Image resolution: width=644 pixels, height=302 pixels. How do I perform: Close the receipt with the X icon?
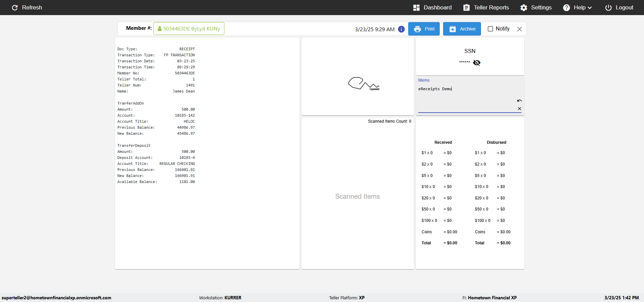(x=520, y=29)
